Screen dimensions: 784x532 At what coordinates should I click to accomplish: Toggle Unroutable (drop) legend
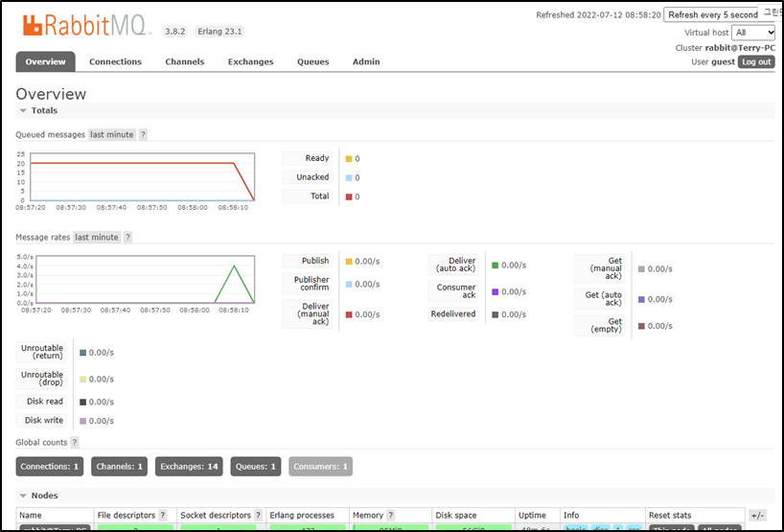point(41,379)
